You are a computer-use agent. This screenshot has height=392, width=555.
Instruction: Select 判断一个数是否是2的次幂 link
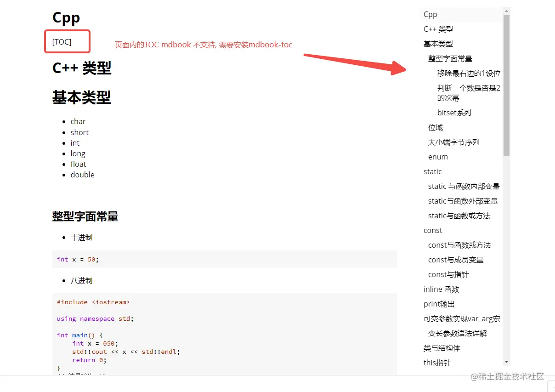469,92
